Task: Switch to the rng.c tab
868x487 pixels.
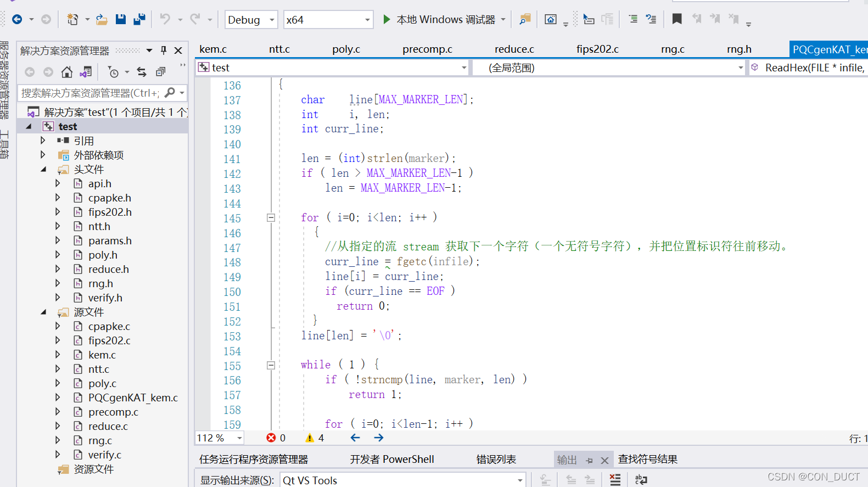Action: 673,49
